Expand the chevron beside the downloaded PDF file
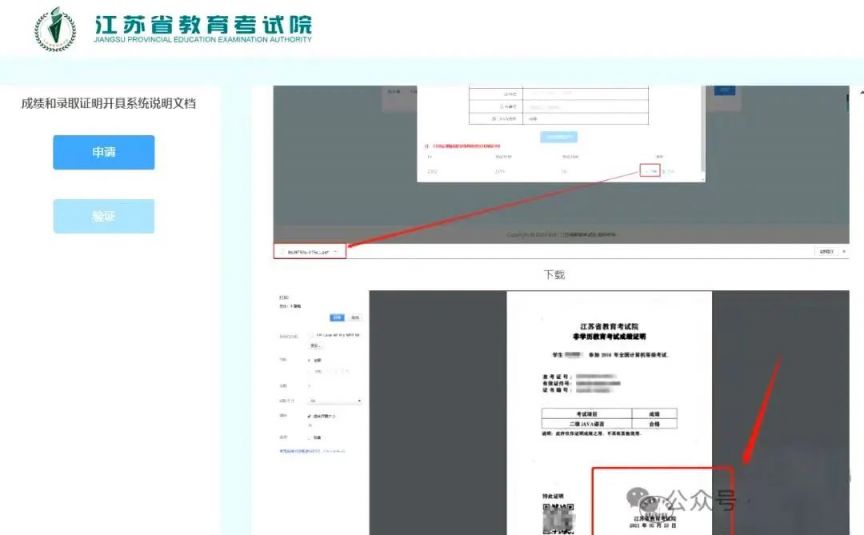The width and height of the screenshot is (864, 535). tap(336, 251)
